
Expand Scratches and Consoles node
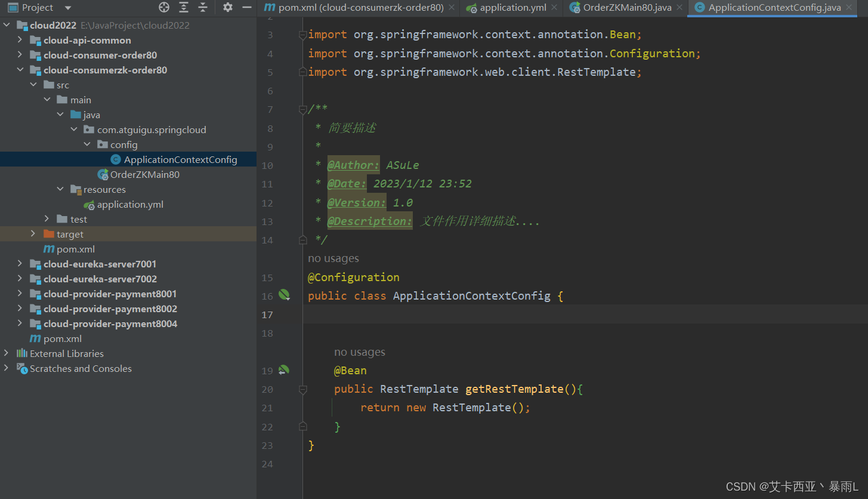point(7,368)
